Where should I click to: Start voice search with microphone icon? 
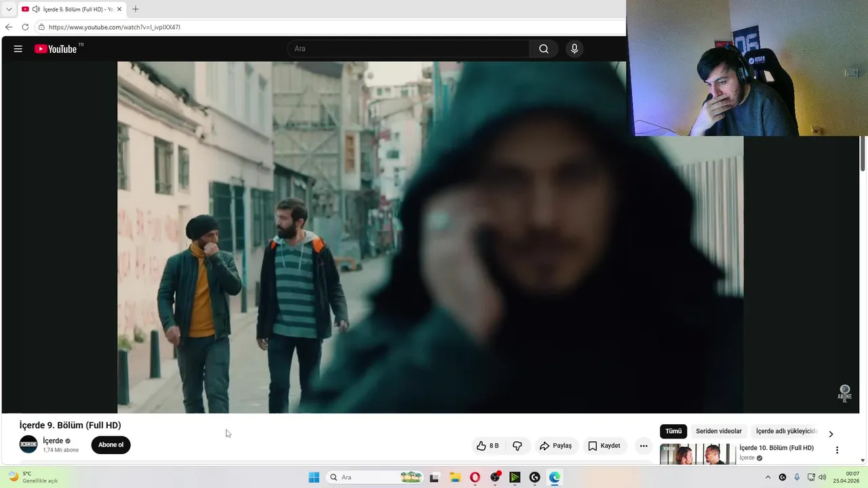pos(574,49)
